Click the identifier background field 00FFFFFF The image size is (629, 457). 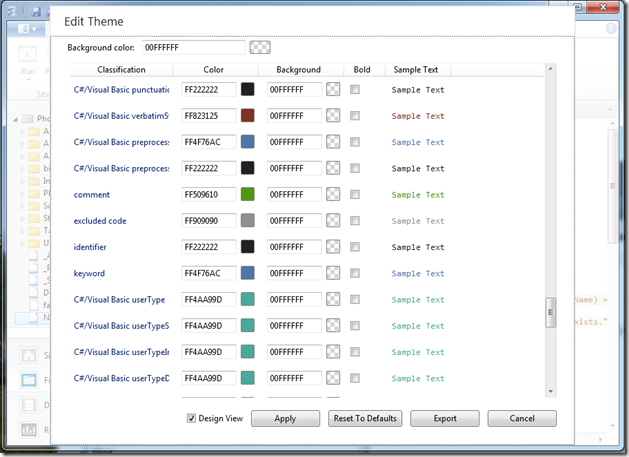pos(294,247)
